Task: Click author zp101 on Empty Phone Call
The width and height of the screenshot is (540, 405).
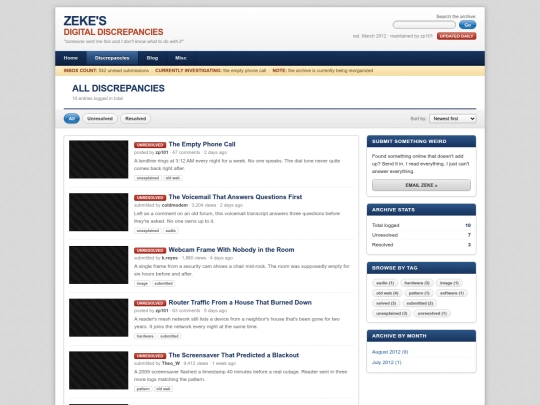Action: click(162, 153)
